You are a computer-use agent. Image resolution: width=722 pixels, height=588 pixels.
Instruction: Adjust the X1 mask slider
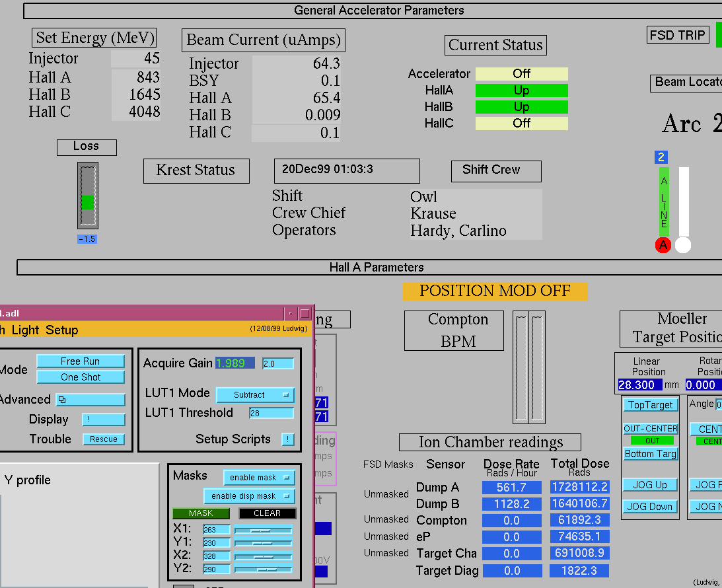pyautogui.click(x=263, y=530)
